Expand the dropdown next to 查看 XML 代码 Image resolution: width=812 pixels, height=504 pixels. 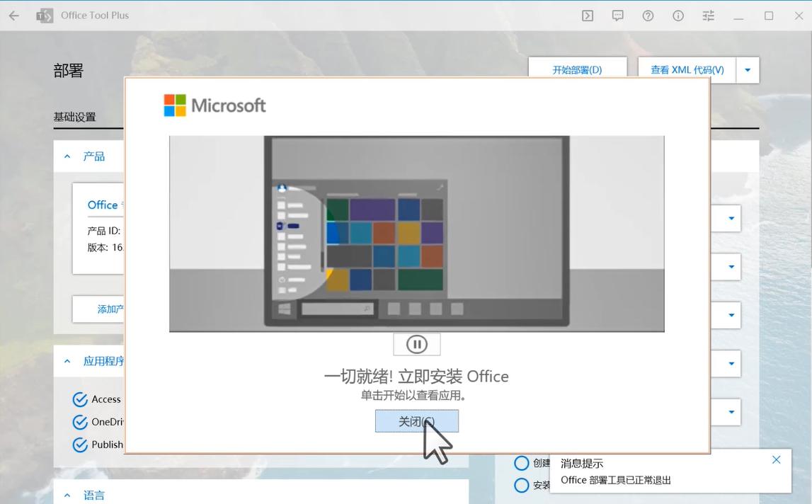pyautogui.click(x=748, y=69)
